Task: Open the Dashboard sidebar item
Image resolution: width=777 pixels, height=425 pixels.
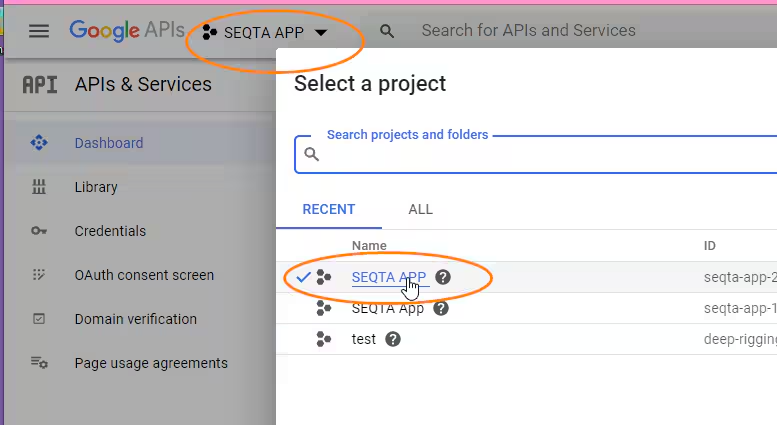Action: click(x=139, y=143)
